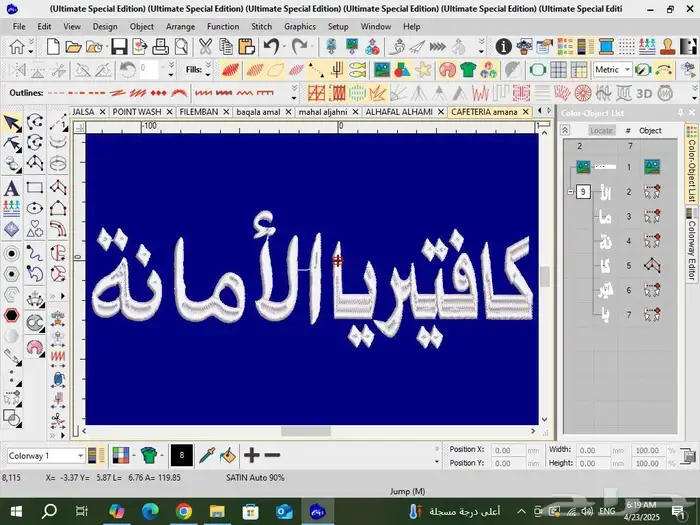This screenshot has height=525, width=700.
Task: Expand the Outlines toolbar overflow arrow
Action: tap(294, 93)
